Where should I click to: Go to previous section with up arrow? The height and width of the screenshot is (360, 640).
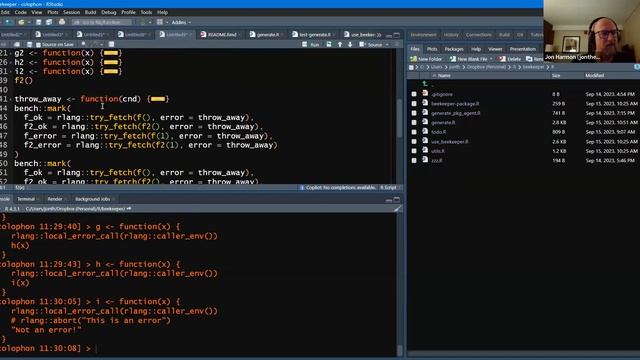click(x=340, y=44)
